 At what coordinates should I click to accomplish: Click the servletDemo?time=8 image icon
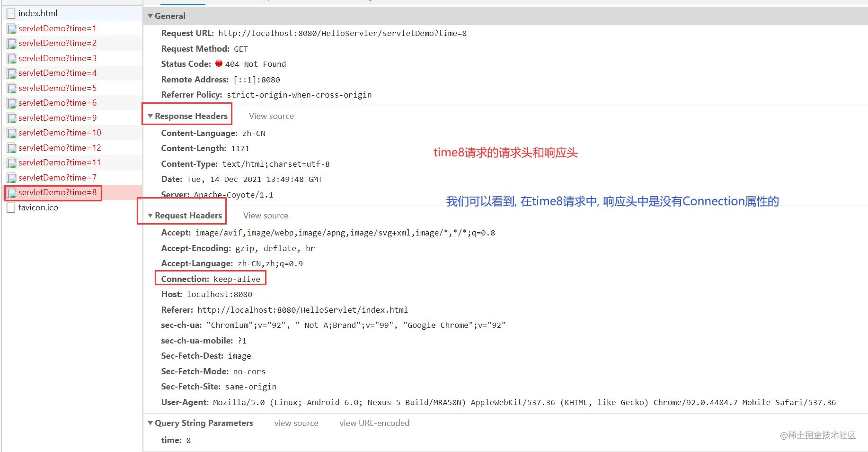(x=11, y=193)
